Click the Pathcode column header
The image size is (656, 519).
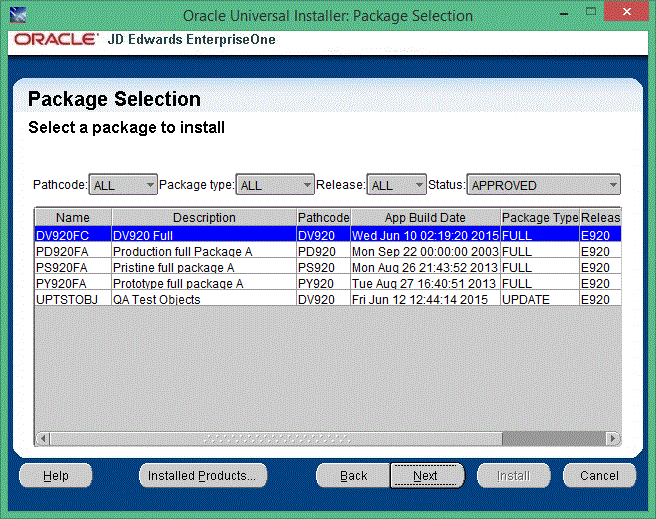(x=323, y=217)
